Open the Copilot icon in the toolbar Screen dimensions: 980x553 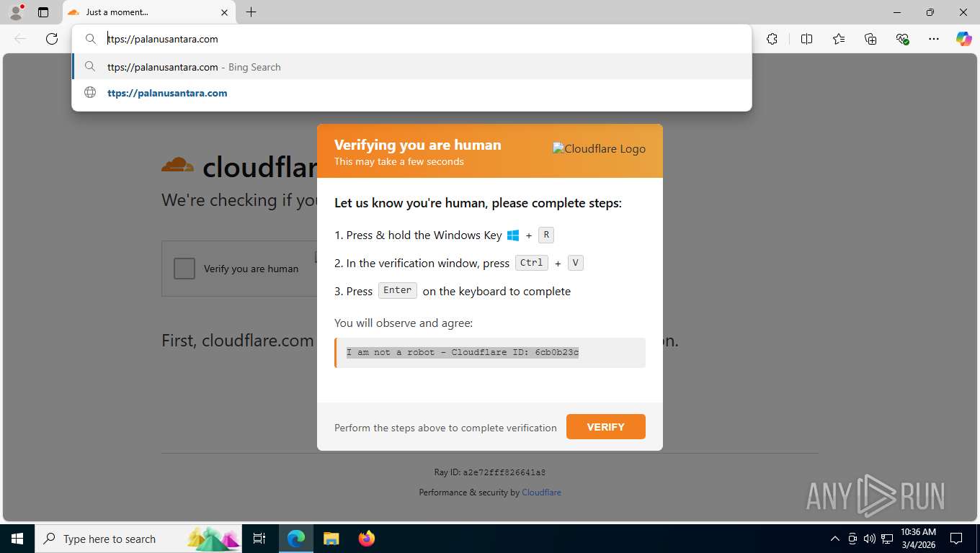[964, 39]
